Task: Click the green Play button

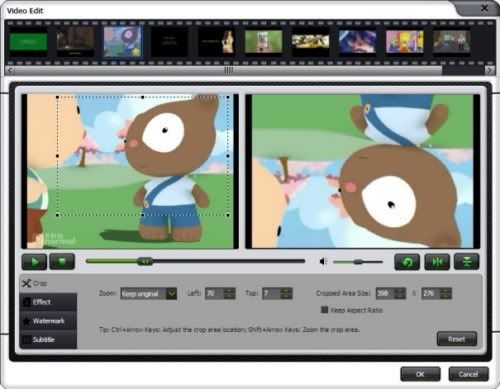Action: click(x=34, y=262)
